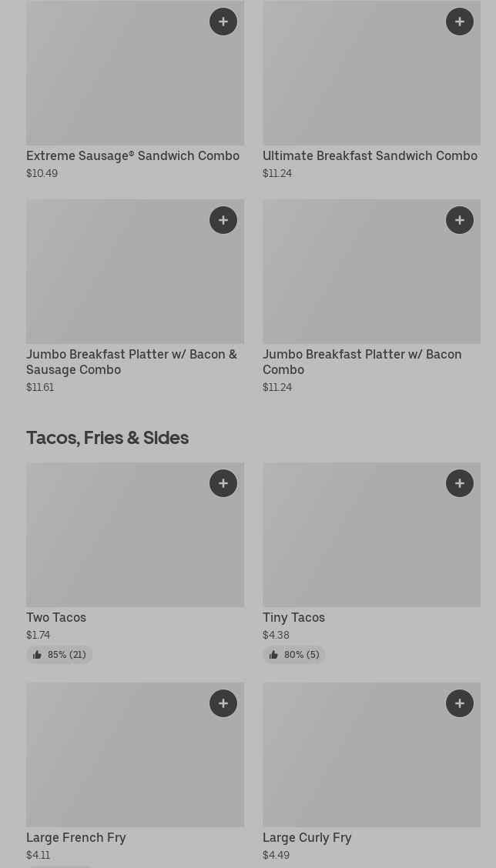Add Jumbo Platter w/ Bacon & Sausage Combo
Viewport: 496px width, 868px height.
tap(223, 220)
